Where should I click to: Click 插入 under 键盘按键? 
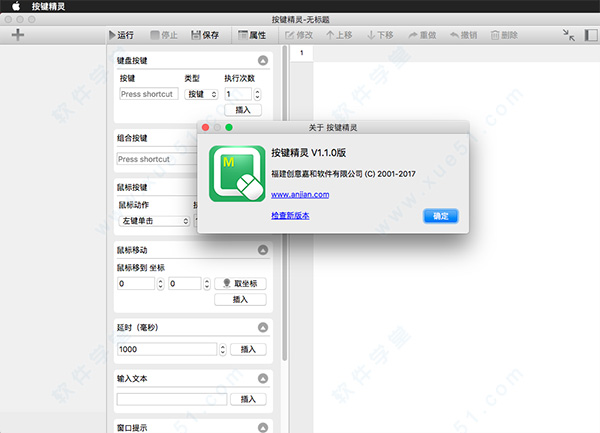point(243,110)
